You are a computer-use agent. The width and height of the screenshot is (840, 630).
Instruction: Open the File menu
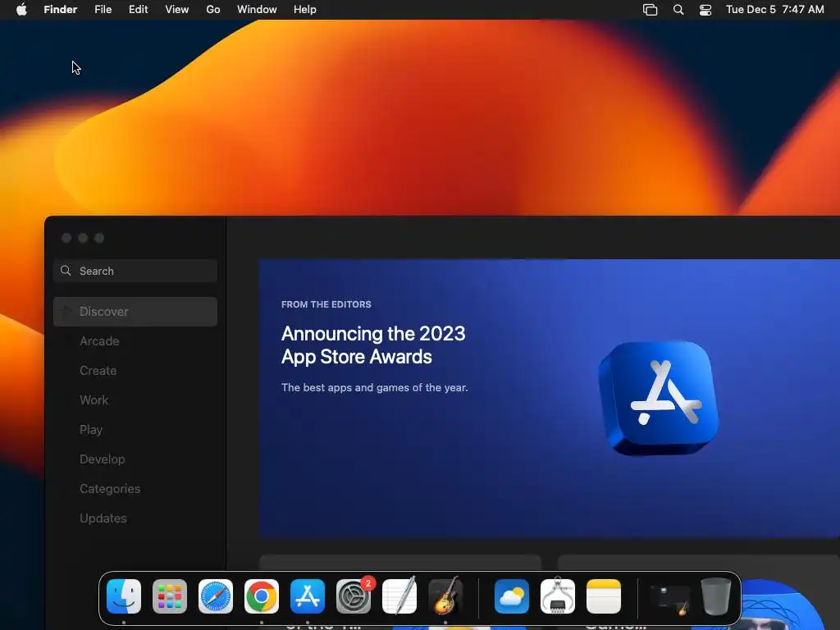point(103,10)
